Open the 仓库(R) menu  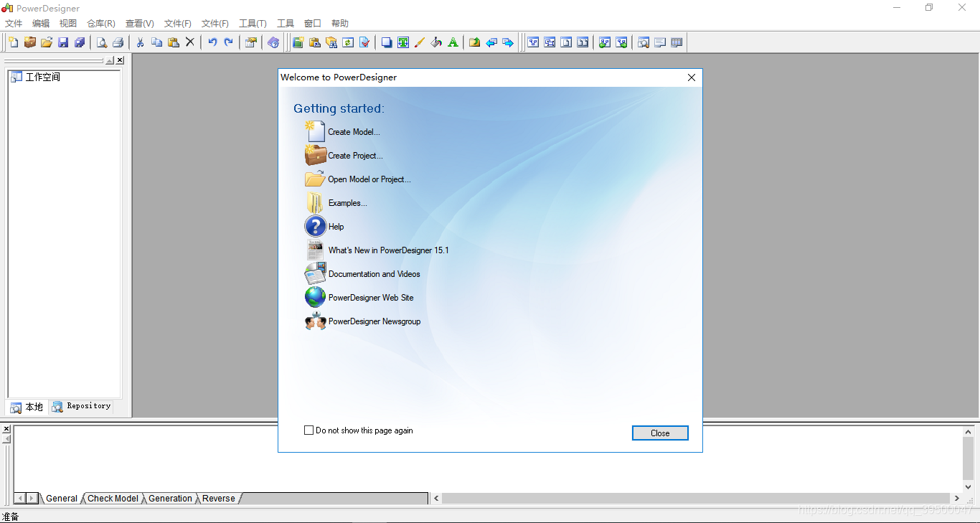coord(101,24)
